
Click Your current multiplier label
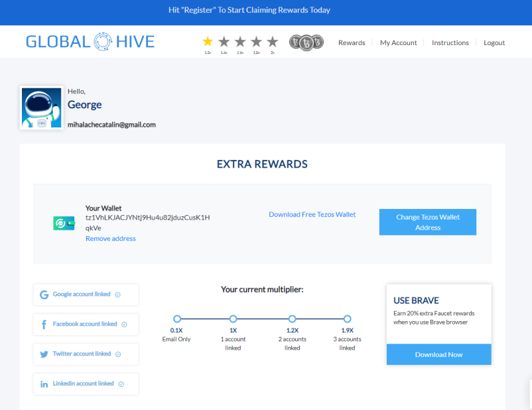coord(262,289)
